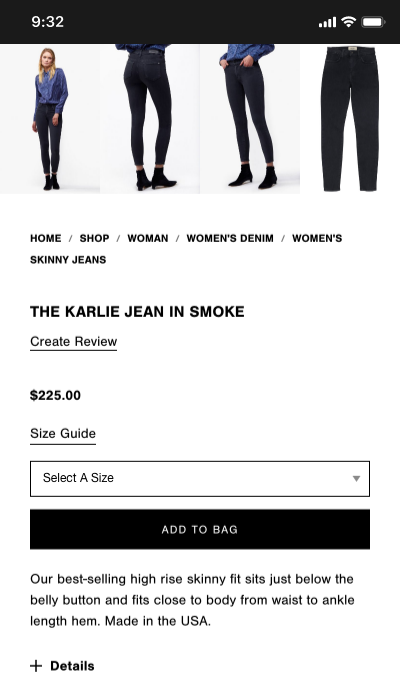Go to HOME in breadcrumb

click(46, 238)
